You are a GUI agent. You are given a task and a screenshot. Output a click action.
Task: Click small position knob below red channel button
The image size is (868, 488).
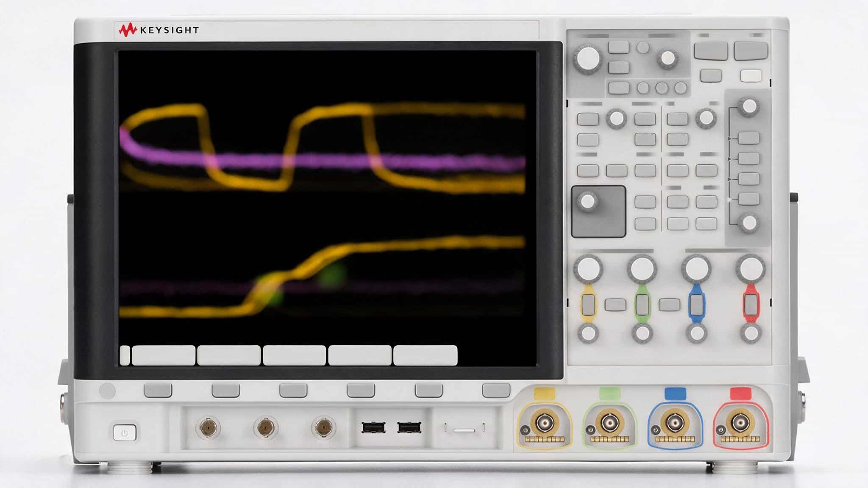click(x=751, y=333)
